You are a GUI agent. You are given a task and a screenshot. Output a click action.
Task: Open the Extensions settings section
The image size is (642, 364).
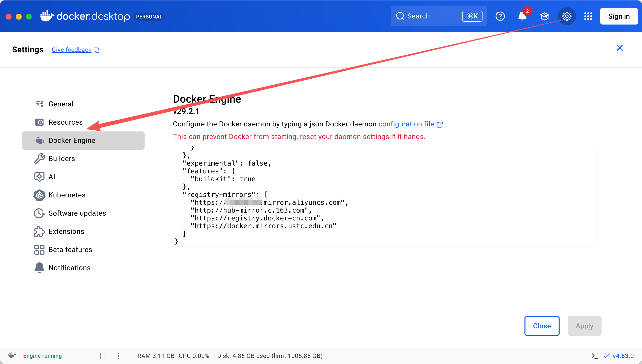(83, 231)
